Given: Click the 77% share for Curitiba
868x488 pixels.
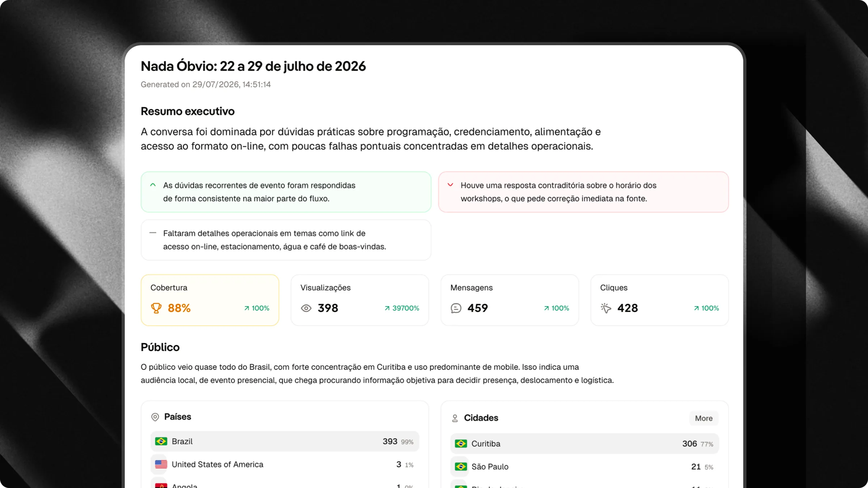Looking at the screenshot, I should click(707, 444).
